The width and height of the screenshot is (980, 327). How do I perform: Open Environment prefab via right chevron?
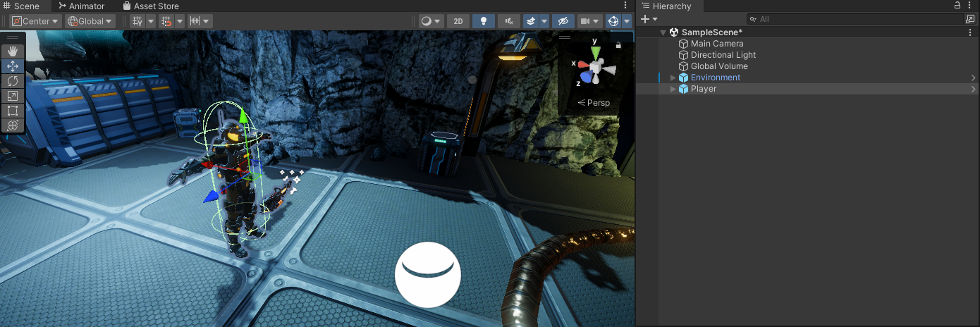coord(974,78)
